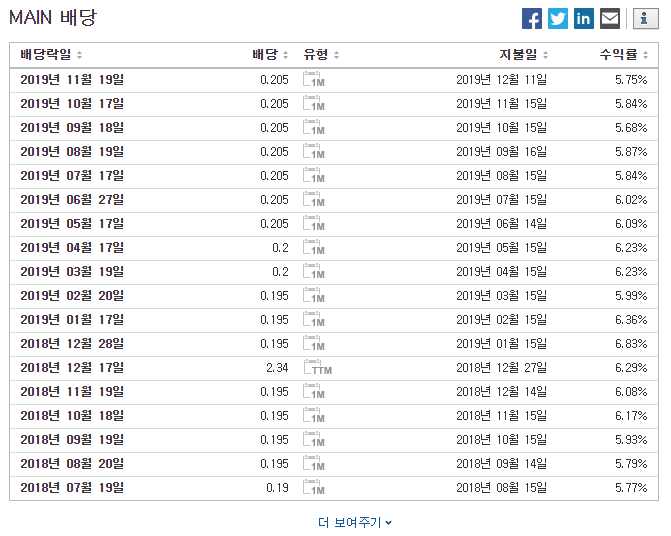Screen dimensions: 671x536
Task: Click 1M type icon in 2019년 05월 17일 row
Action: pyautogui.click(x=314, y=223)
